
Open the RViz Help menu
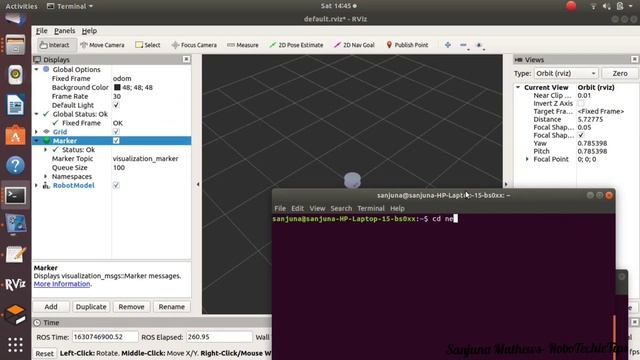point(89,31)
